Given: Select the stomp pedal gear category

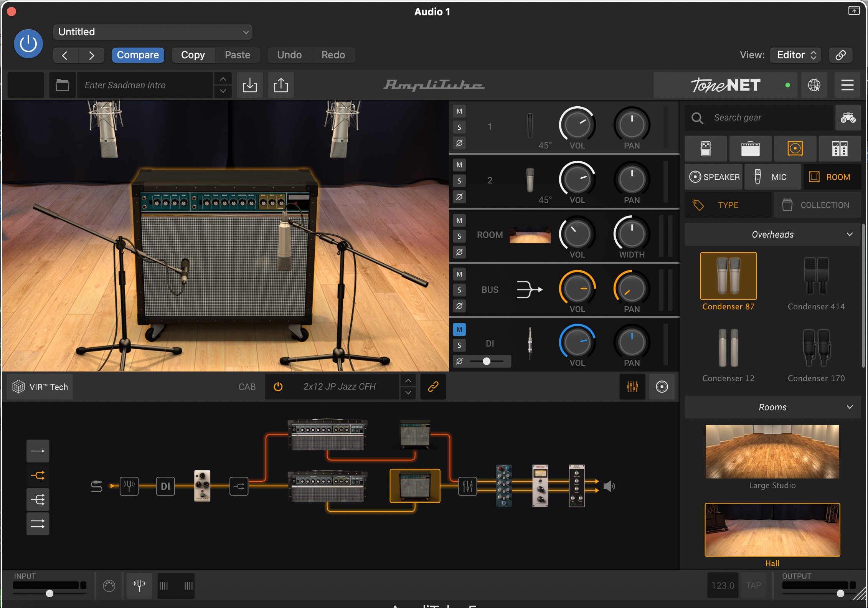Looking at the screenshot, I should coord(706,149).
